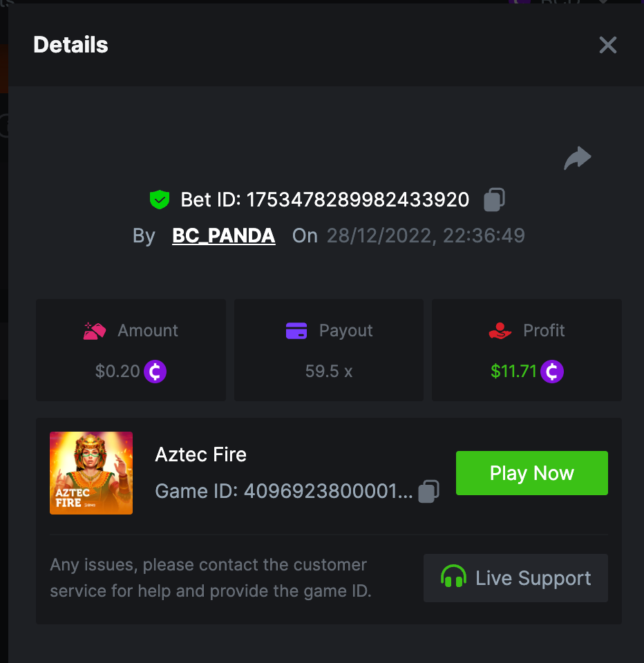
Task: Click the Aztec Fire game thumbnail
Action: (91, 473)
